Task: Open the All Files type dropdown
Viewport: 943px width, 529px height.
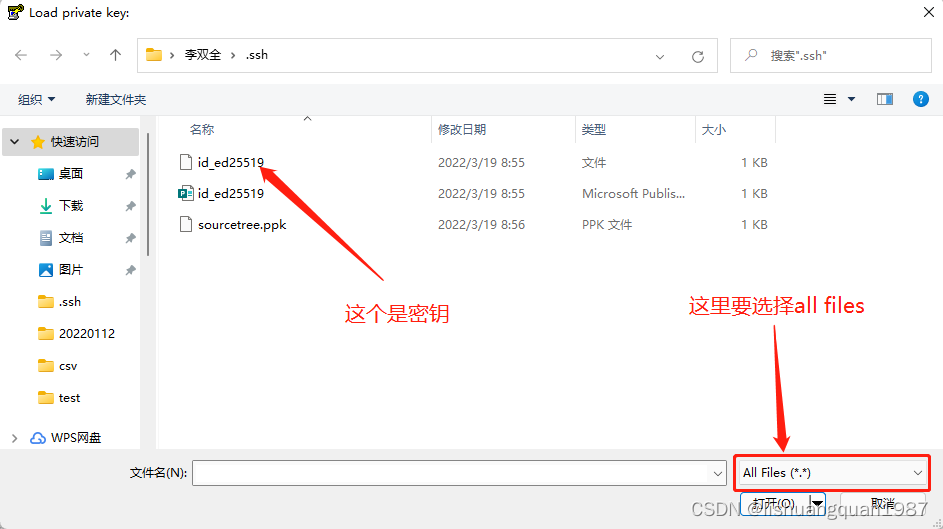Action: click(831, 473)
